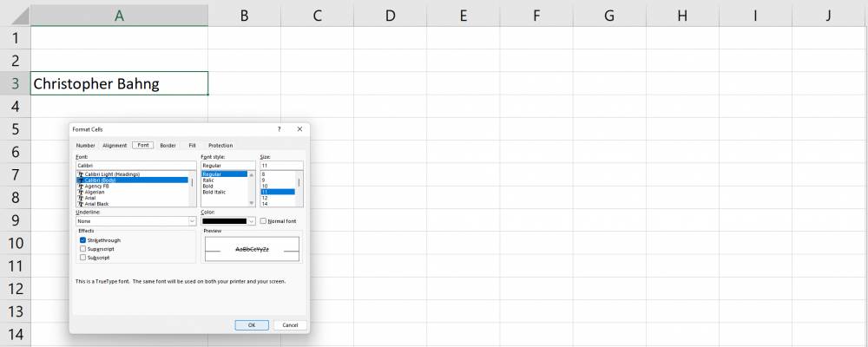This screenshot has width=868, height=347.
Task: Select row 2 header
Action: [15, 61]
